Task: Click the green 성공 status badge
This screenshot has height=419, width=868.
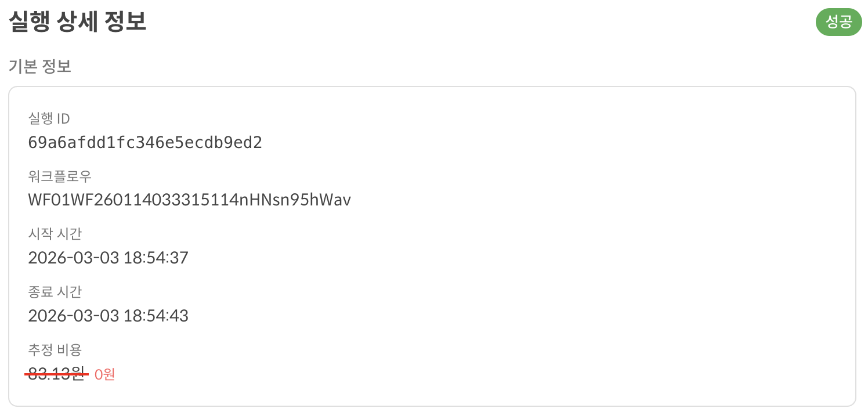Action: tap(838, 23)
